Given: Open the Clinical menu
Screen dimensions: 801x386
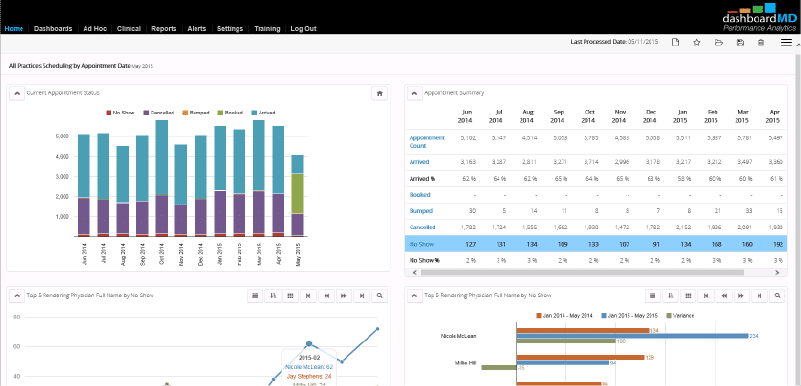Looking at the screenshot, I should (x=129, y=29).
